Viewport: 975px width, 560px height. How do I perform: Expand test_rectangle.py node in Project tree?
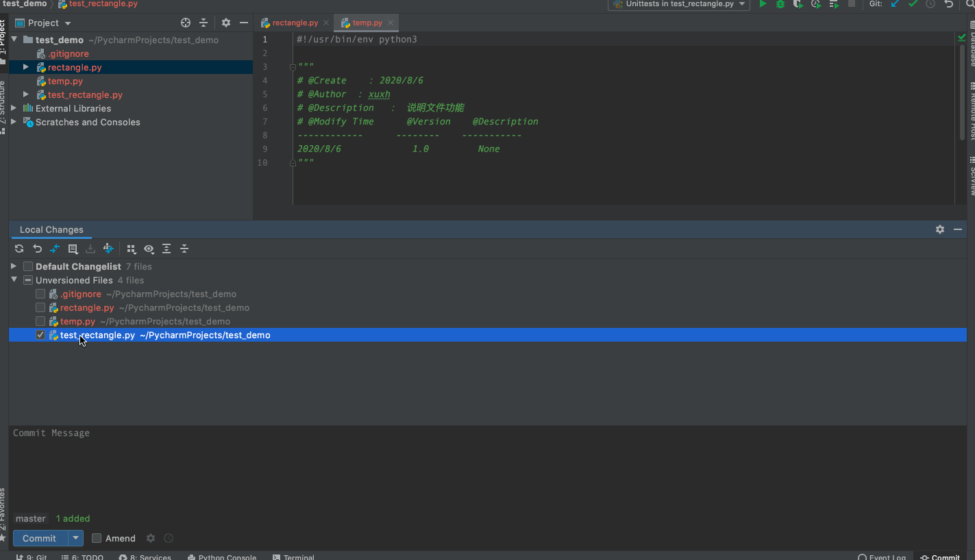point(26,94)
